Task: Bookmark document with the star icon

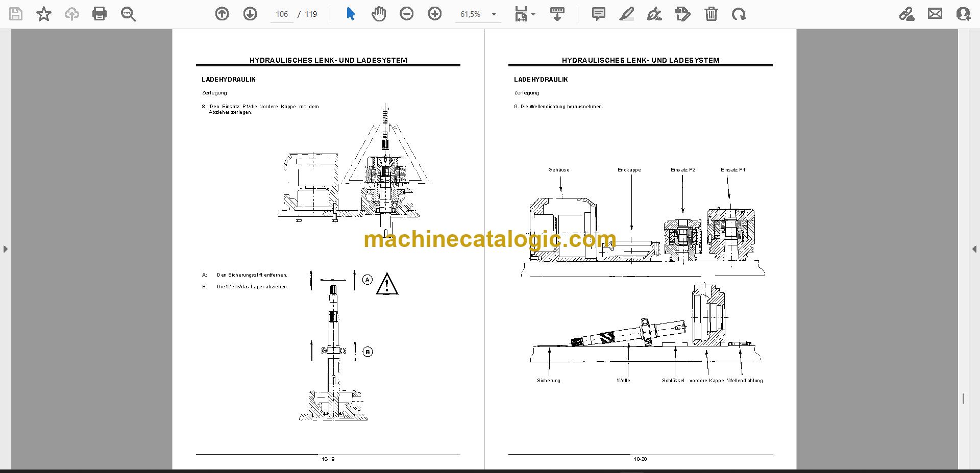Action: click(x=44, y=14)
